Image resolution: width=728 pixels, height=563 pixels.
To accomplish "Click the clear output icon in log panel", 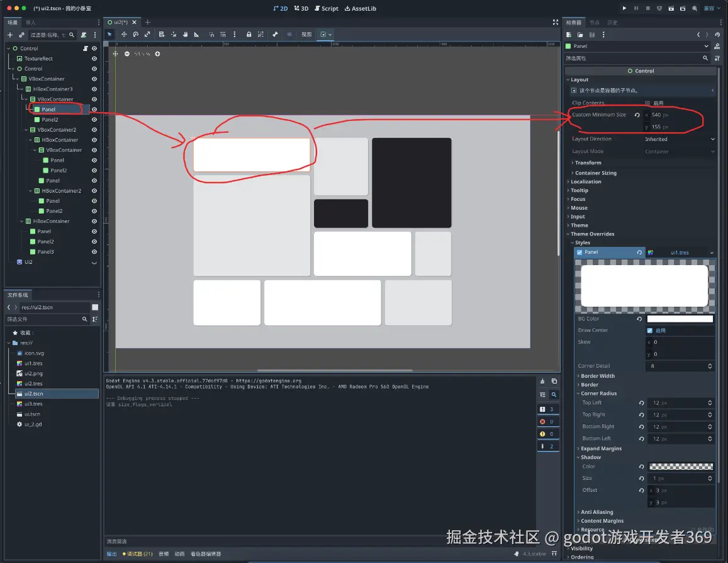I will (542, 381).
